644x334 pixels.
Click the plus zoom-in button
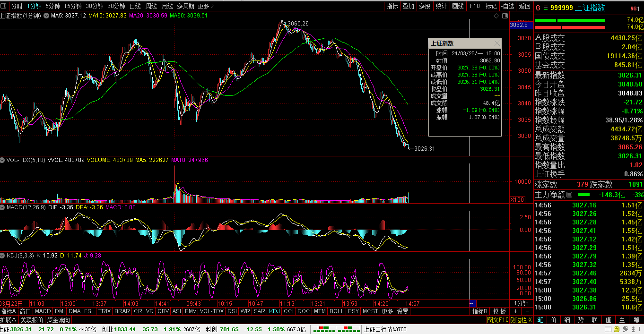tap(515, 311)
